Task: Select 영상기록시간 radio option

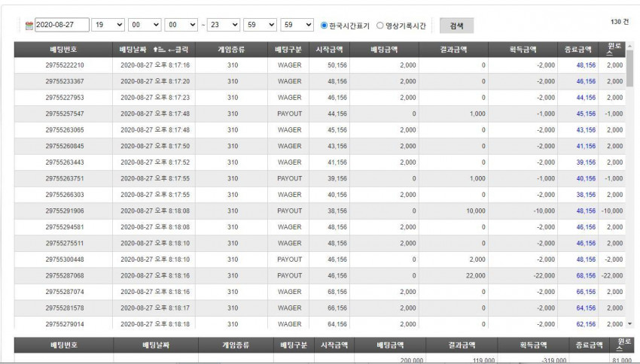Action: (380, 26)
